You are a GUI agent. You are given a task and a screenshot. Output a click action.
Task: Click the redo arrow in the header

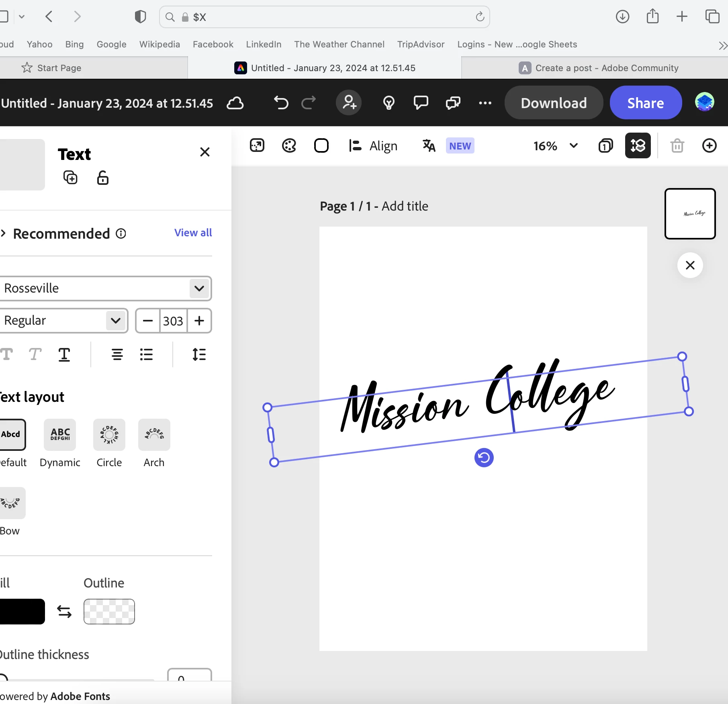point(309,103)
